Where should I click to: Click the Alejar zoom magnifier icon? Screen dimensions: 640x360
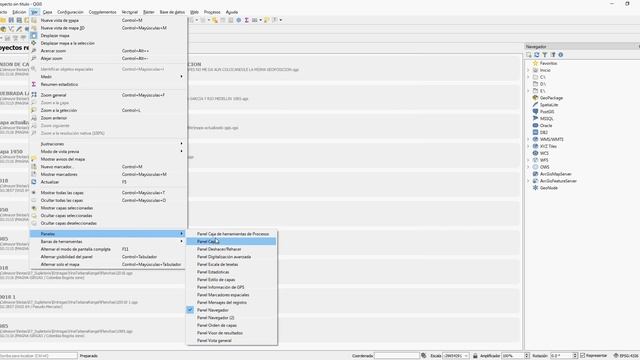(34, 58)
